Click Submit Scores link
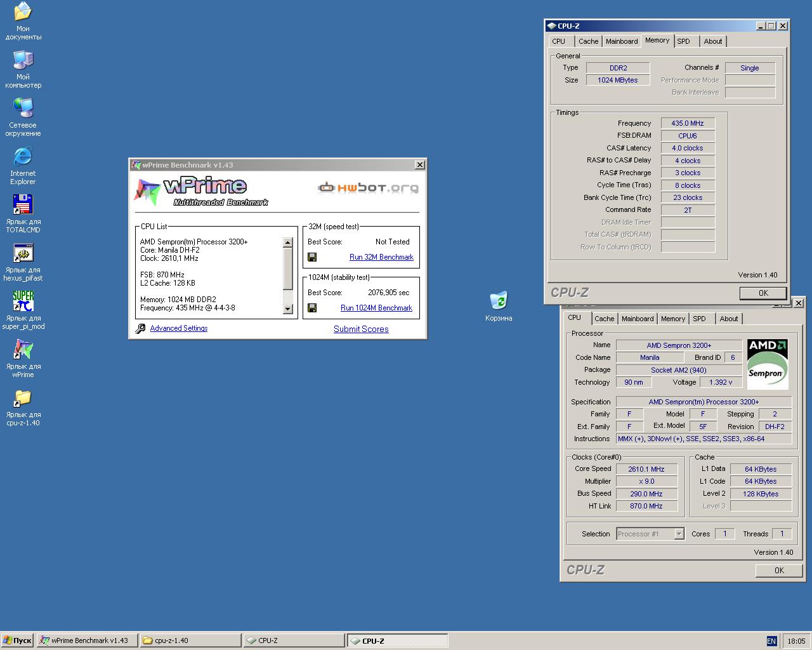This screenshot has height=650, width=812. click(361, 329)
